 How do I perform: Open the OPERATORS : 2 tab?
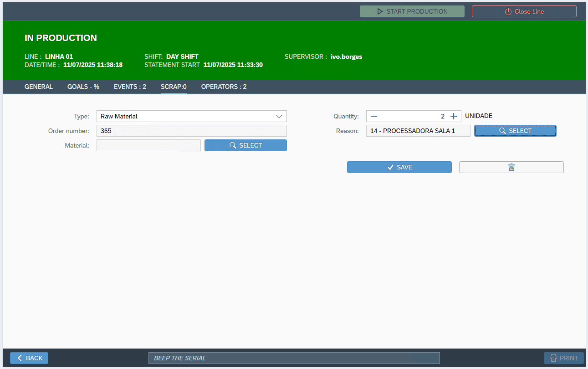[x=224, y=87]
